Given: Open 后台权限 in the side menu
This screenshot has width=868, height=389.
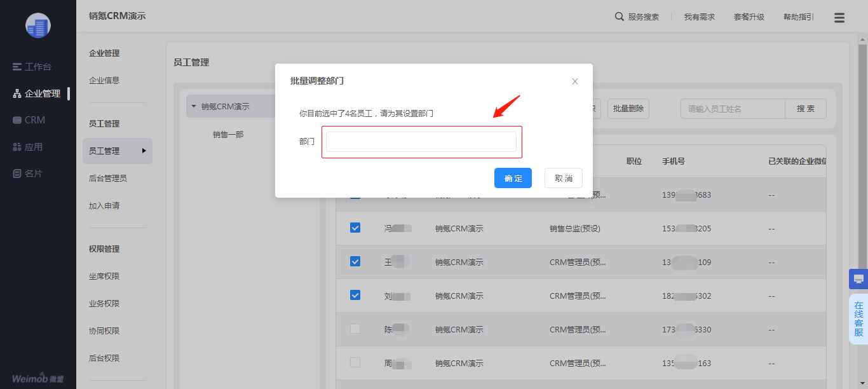Looking at the screenshot, I should 104,358.
